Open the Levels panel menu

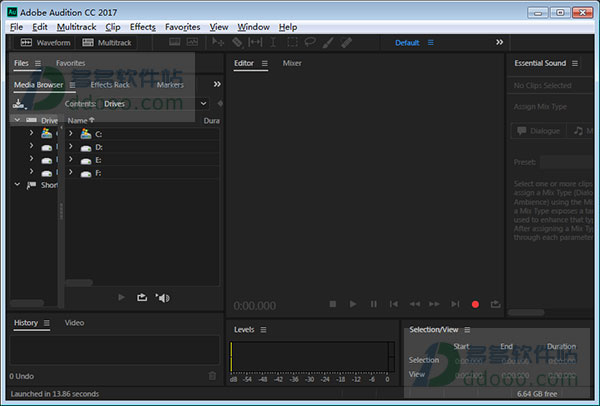pos(263,329)
